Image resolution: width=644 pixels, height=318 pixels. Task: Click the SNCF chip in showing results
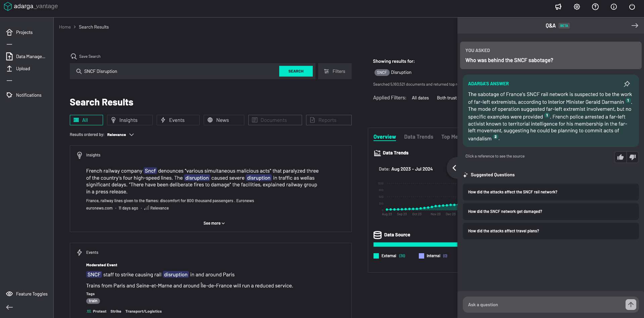click(x=382, y=73)
